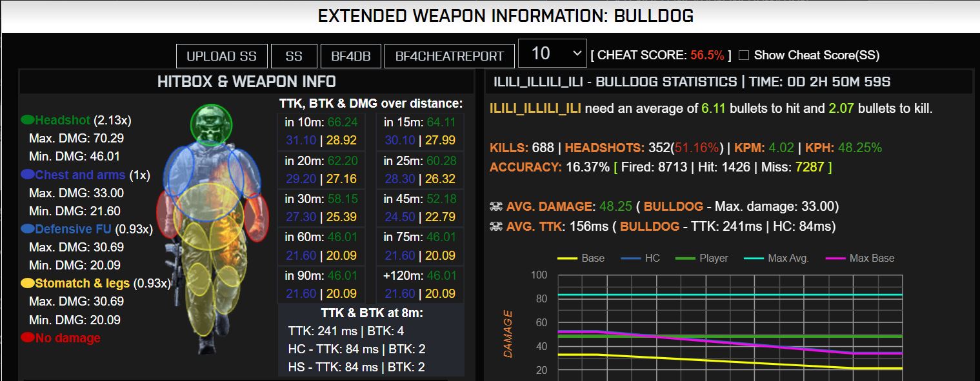Toggle the Base series in chart legend
Screen dimensions: 980x381
pyautogui.click(x=581, y=259)
